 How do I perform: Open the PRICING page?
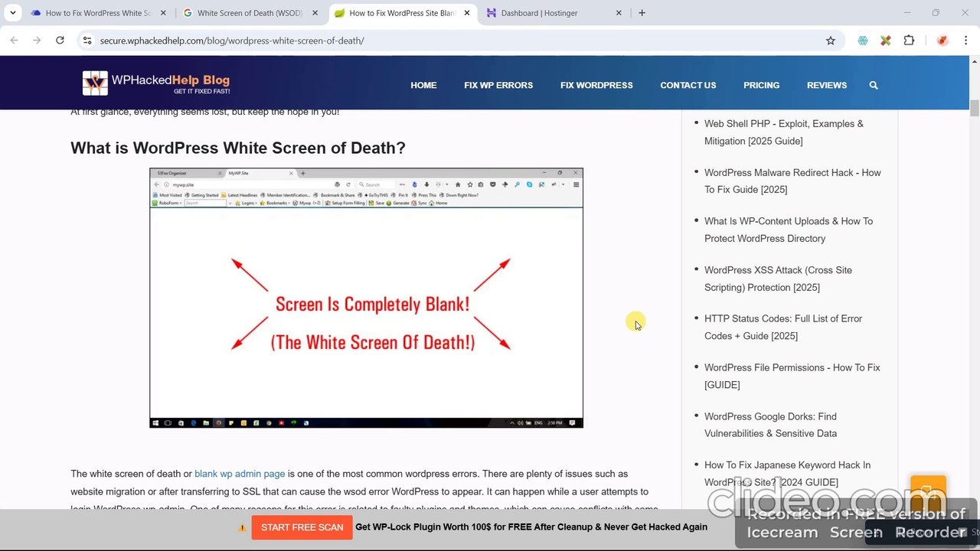761,85
